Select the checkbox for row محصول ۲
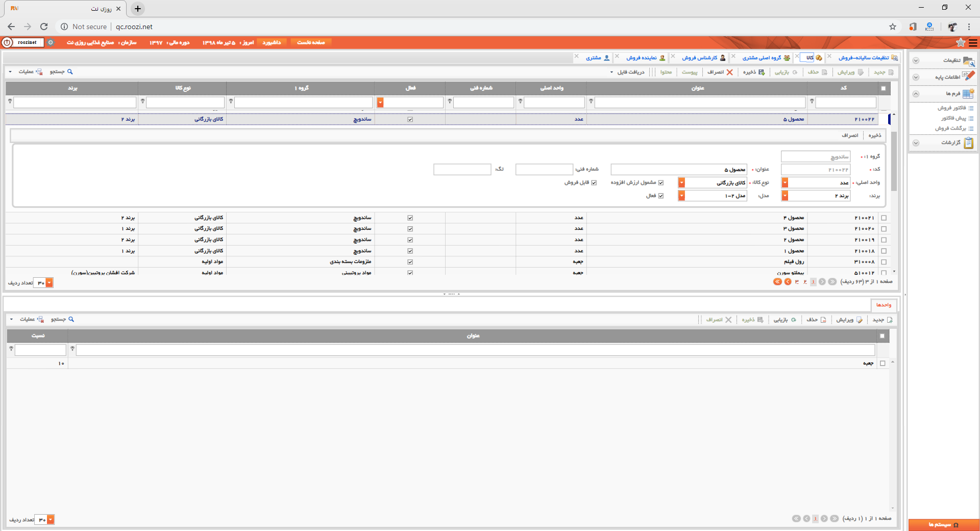The height and width of the screenshot is (531, 980). [884, 240]
